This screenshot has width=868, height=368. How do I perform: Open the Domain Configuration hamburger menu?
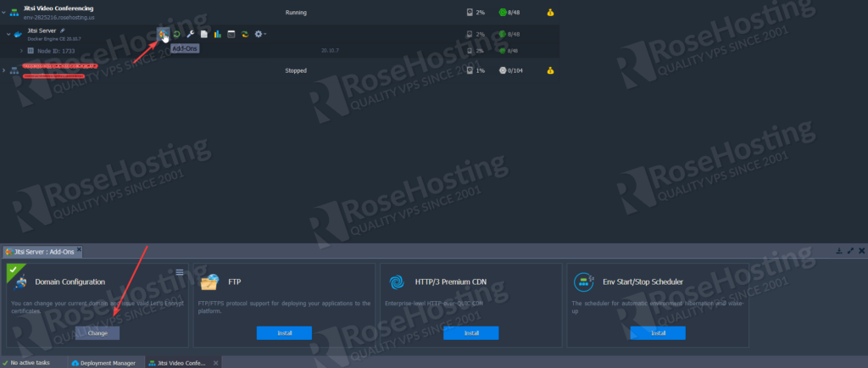[x=180, y=271]
